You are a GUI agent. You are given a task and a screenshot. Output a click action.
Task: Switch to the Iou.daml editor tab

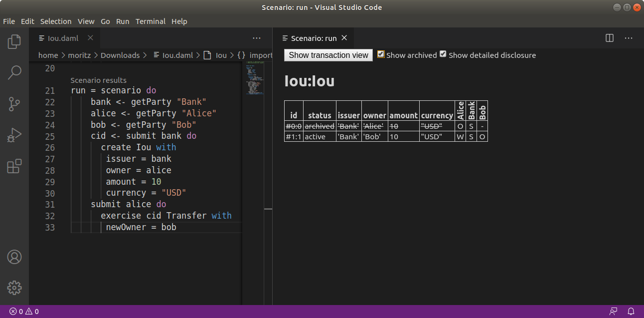(x=63, y=38)
